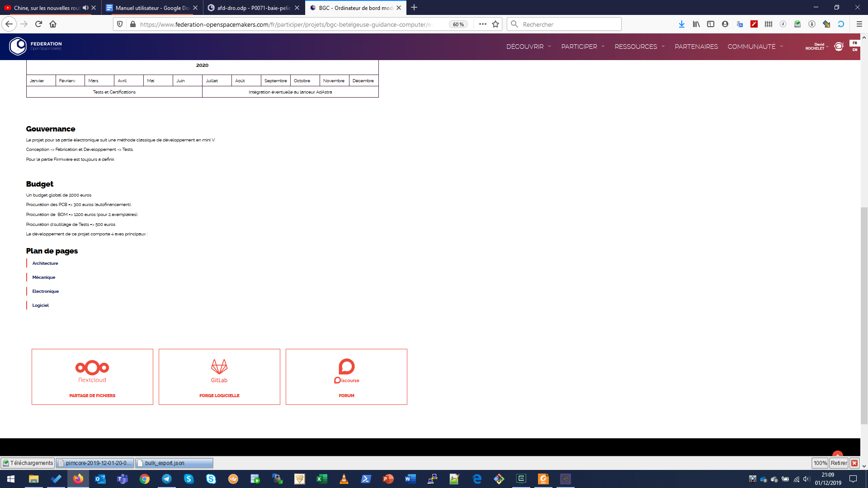
Task: Open the PARTENAIRES menu item
Action: 696,47
